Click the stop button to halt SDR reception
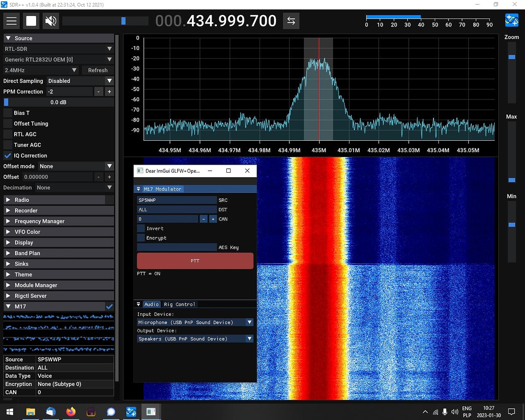The width and height of the screenshot is (525, 420). coord(31,21)
